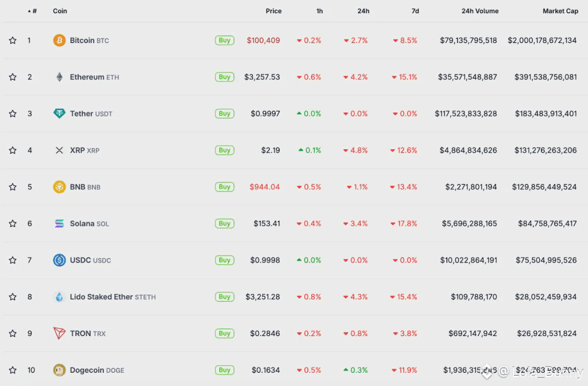Sort by 7d change column header
The image size is (588, 386).
pyautogui.click(x=415, y=11)
